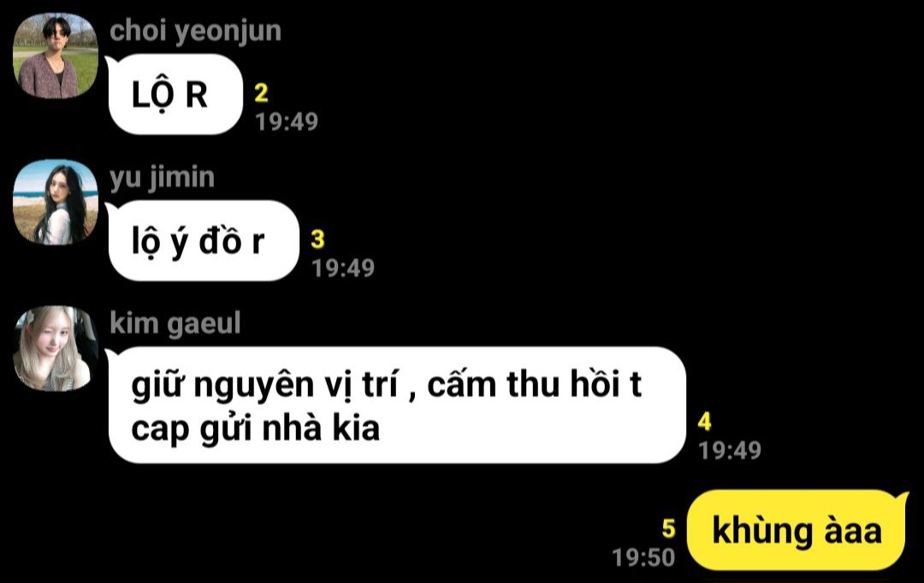The image size is (924, 583).
Task: Tap the 19:49 timestamp under count 3
Action: pyautogui.click(x=343, y=268)
